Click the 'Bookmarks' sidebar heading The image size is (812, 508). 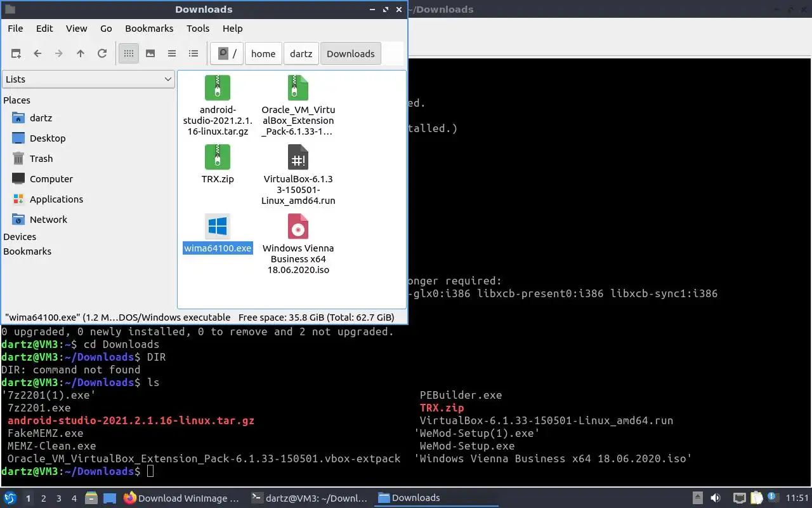pyautogui.click(x=27, y=251)
